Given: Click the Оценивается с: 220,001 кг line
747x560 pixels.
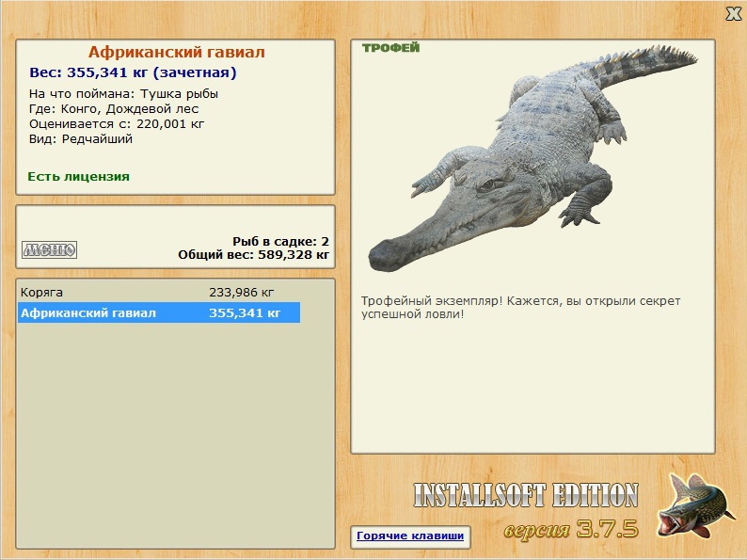Looking at the screenshot, I should 117,124.
